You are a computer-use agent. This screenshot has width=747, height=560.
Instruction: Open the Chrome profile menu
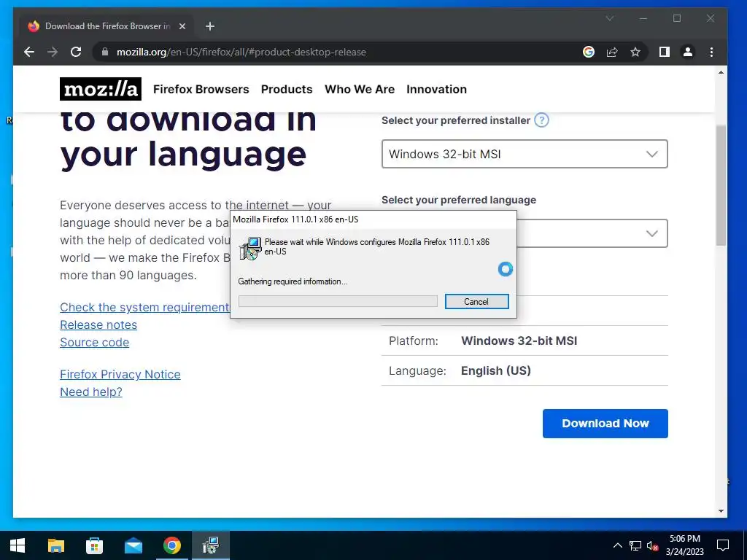click(687, 52)
